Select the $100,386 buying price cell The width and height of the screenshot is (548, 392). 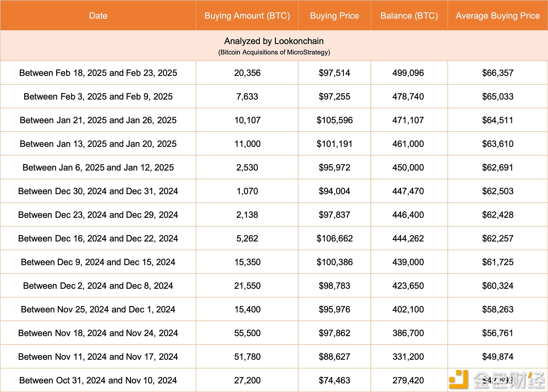334,262
